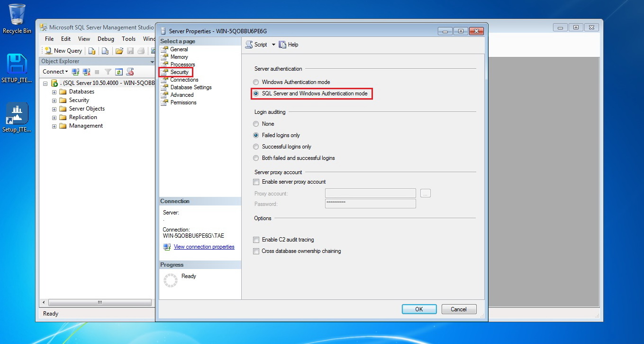
Task: Click the proxy Password field
Action: [370, 204]
